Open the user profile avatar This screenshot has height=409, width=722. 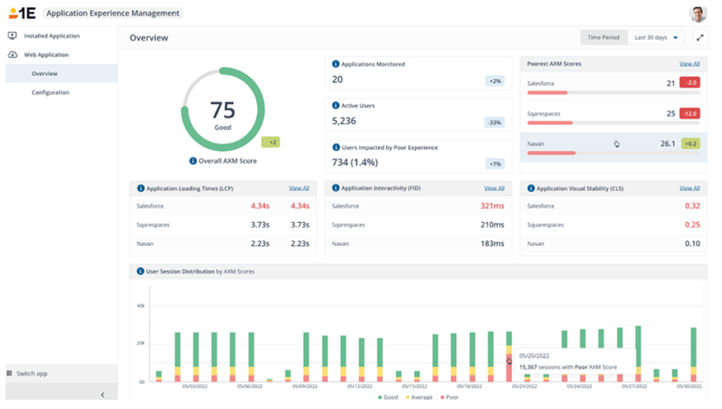(698, 13)
